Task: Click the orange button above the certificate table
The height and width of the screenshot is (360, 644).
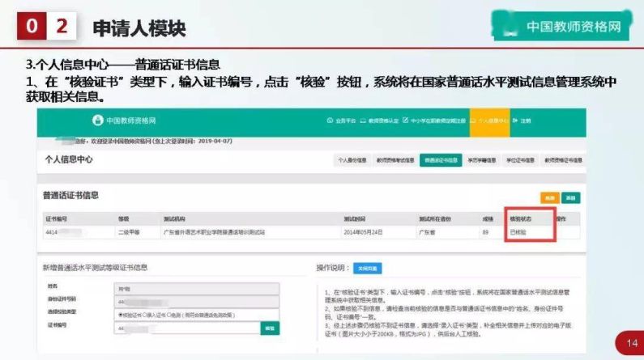Action: coord(550,197)
